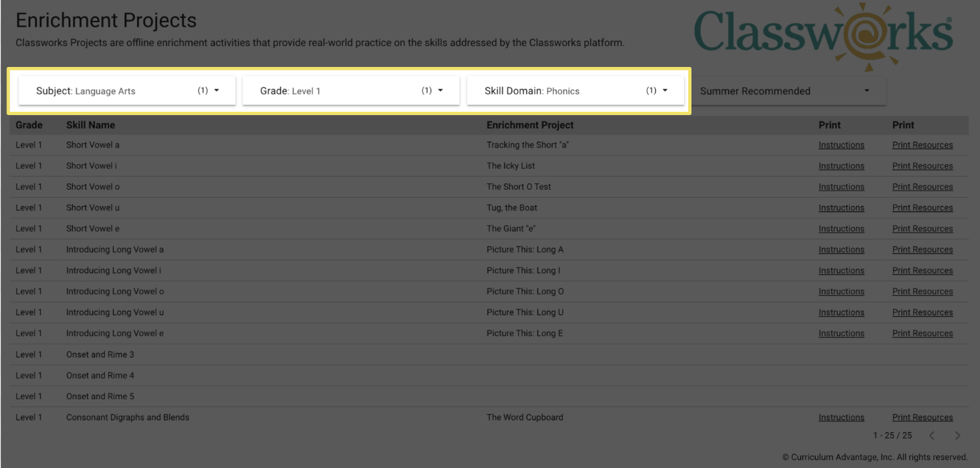The image size is (980, 468).
Task: Open Print Resources for Picture This: Long A
Action: [922, 250]
